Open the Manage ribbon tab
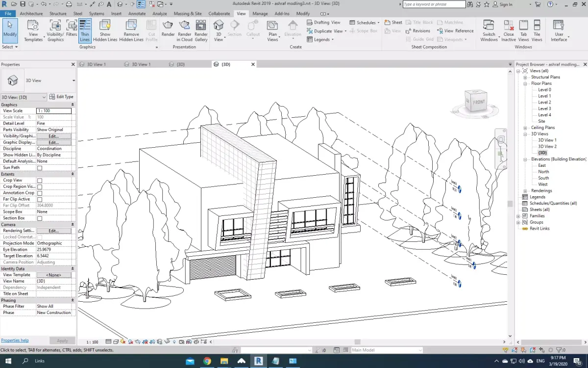 coord(260,14)
